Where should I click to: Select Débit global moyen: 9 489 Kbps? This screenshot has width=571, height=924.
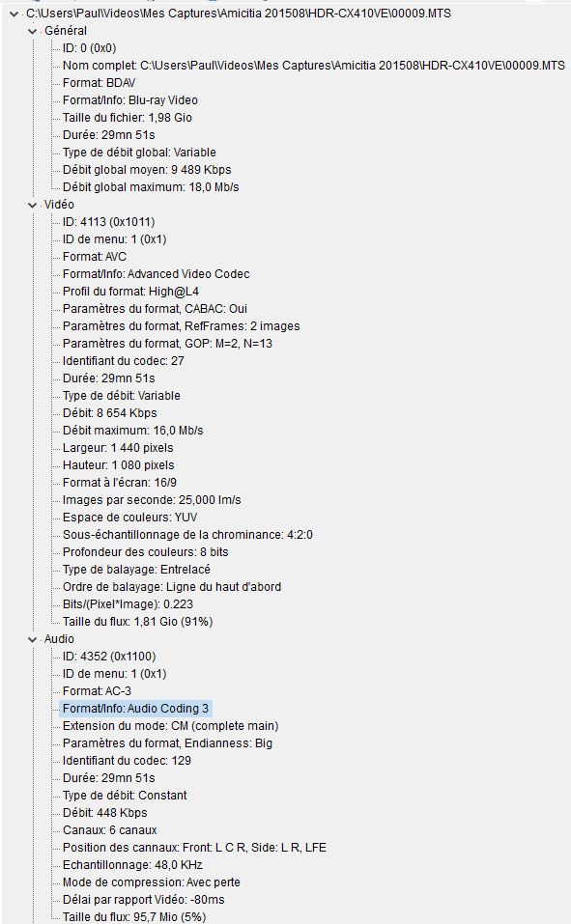click(x=147, y=170)
